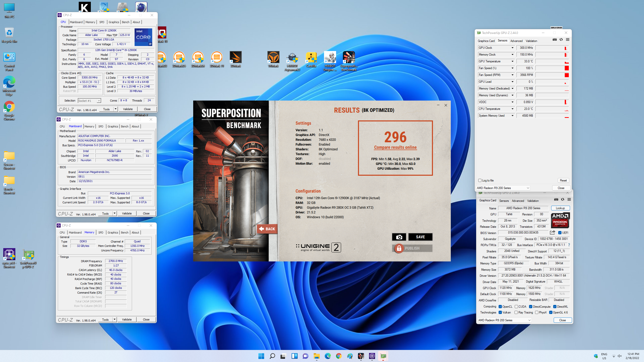The width and height of the screenshot is (644, 362).
Task: Click the SAVE button in Superposition
Action: [x=420, y=237]
